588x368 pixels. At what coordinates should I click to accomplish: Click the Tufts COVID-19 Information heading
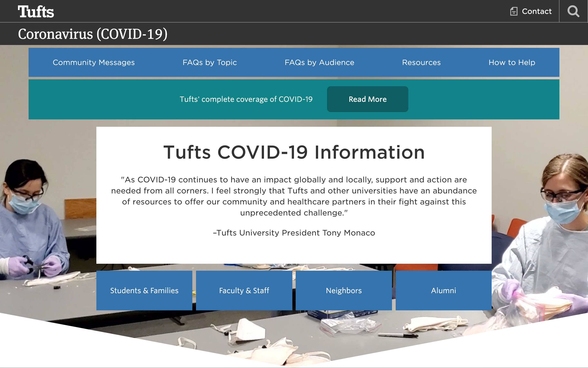(294, 152)
